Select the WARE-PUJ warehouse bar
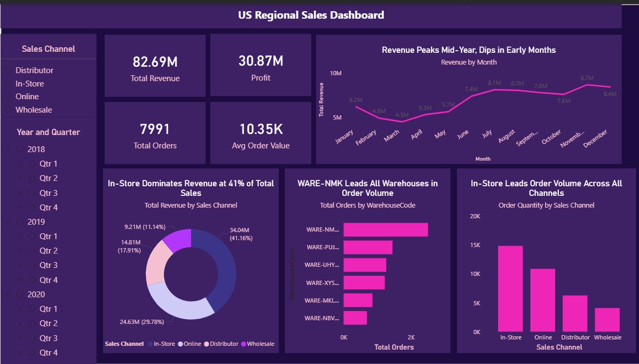The height and width of the screenshot is (364, 639). tap(368, 248)
